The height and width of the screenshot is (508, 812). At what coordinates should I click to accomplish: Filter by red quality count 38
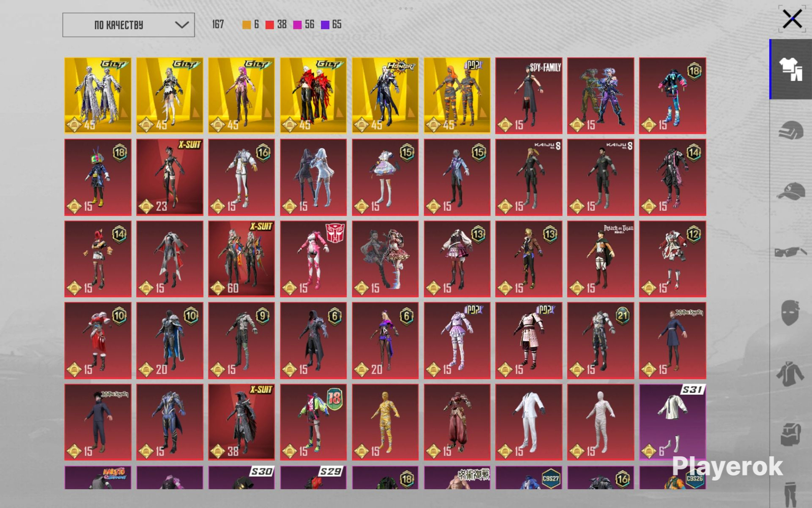[276, 24]
